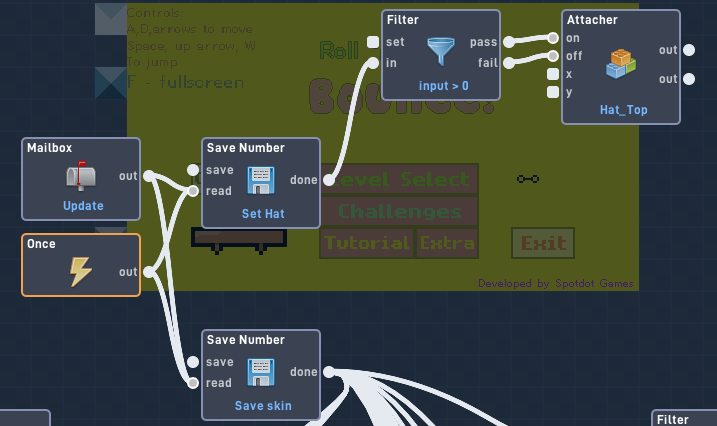Click the done output port of Save skin
This screenshot has width=717, height=426.
[329, 372]
